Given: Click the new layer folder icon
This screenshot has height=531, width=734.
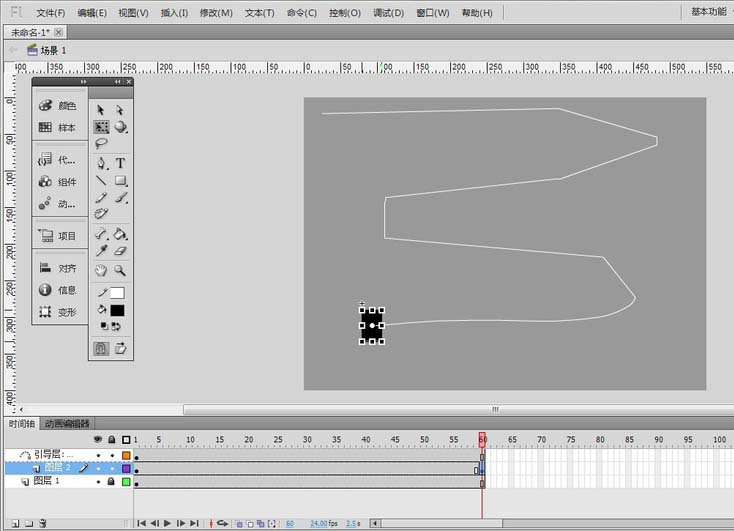Looking at the screenshot, I should pos(29,524).
